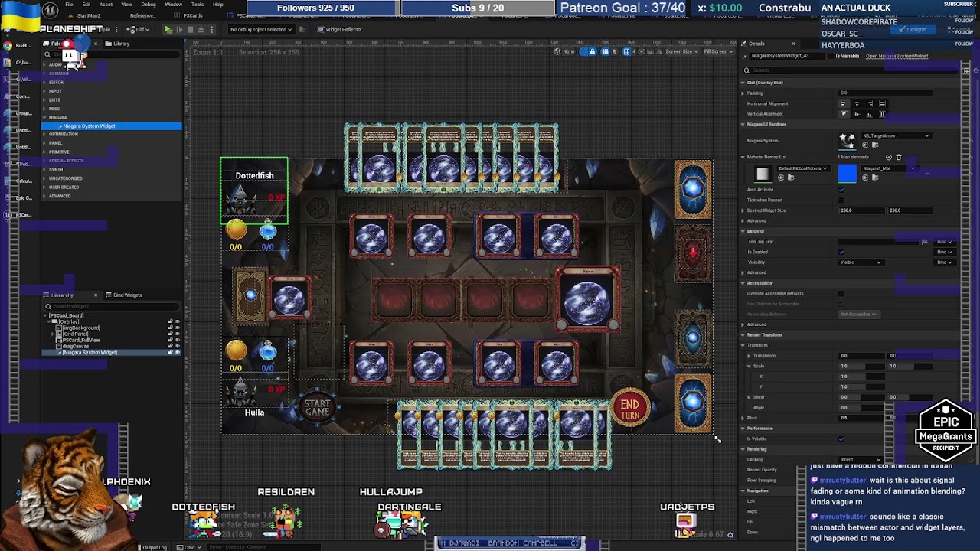Viewport: 980px width, 551px height.
Task: Delete all Material Remap List elements
Action: pyautogui.click(x=899, y=157)
